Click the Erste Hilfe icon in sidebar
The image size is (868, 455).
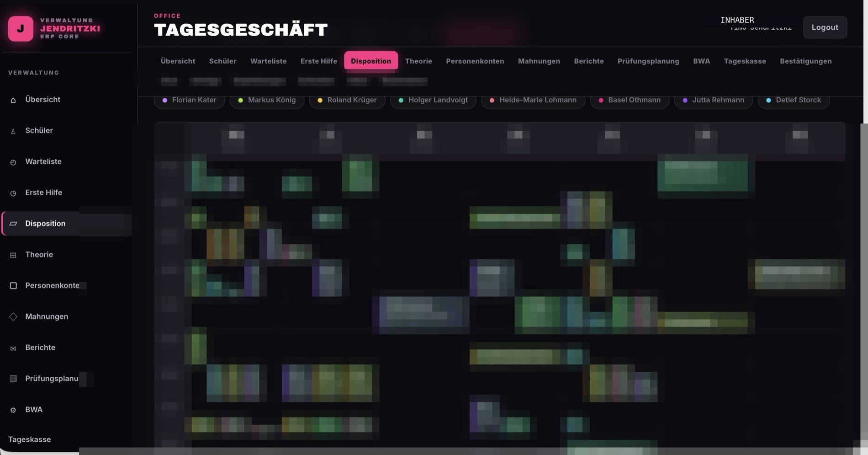[x=13, y=193]
